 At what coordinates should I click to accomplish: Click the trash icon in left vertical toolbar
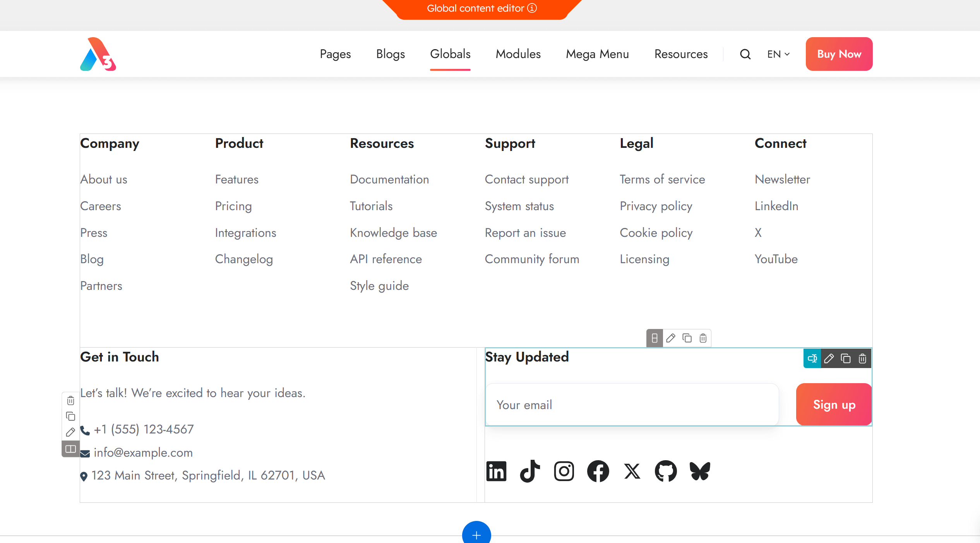[x=70, y=401]
